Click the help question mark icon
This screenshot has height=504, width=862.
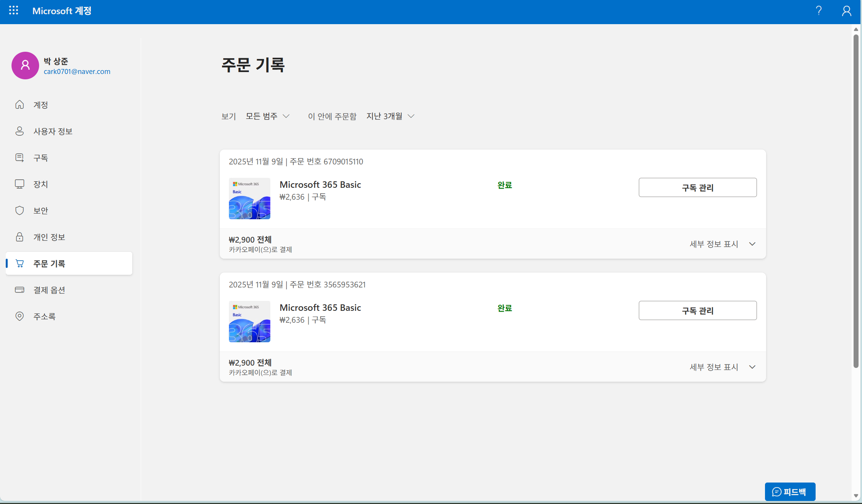(819, 11)
